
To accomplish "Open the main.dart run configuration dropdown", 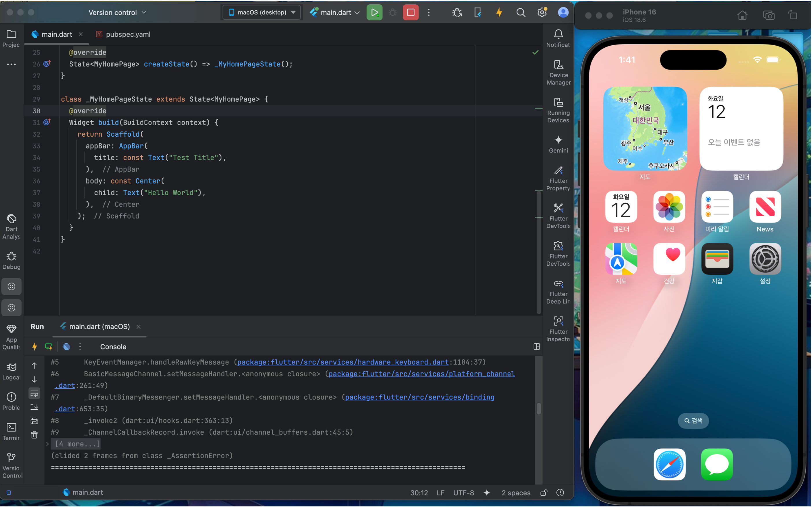I will [335, 12].
